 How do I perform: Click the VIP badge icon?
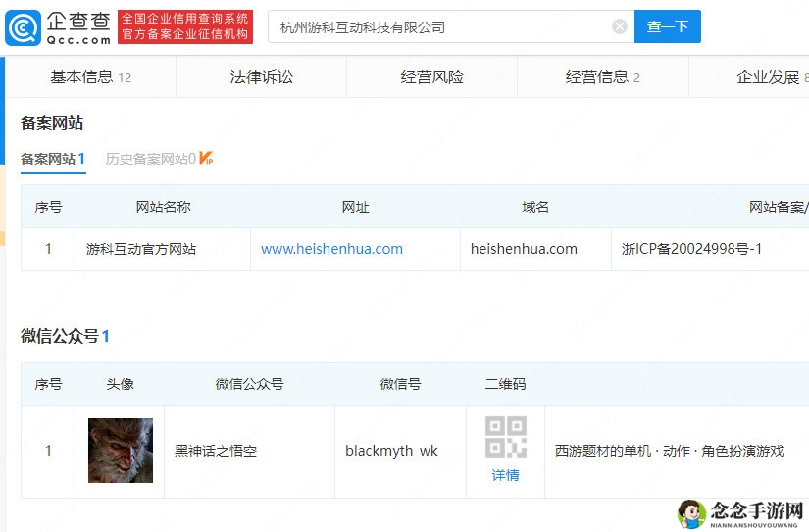[206, 158]
